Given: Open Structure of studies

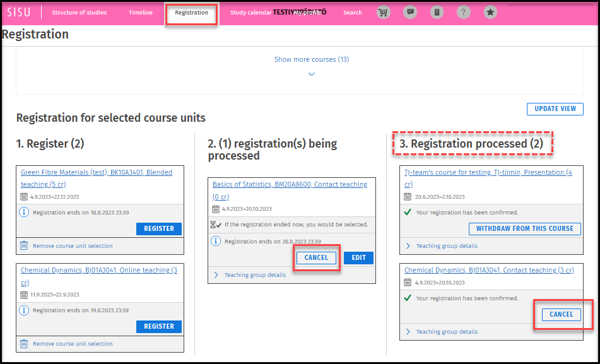Looking at the screenshot, I should (79, 12).
